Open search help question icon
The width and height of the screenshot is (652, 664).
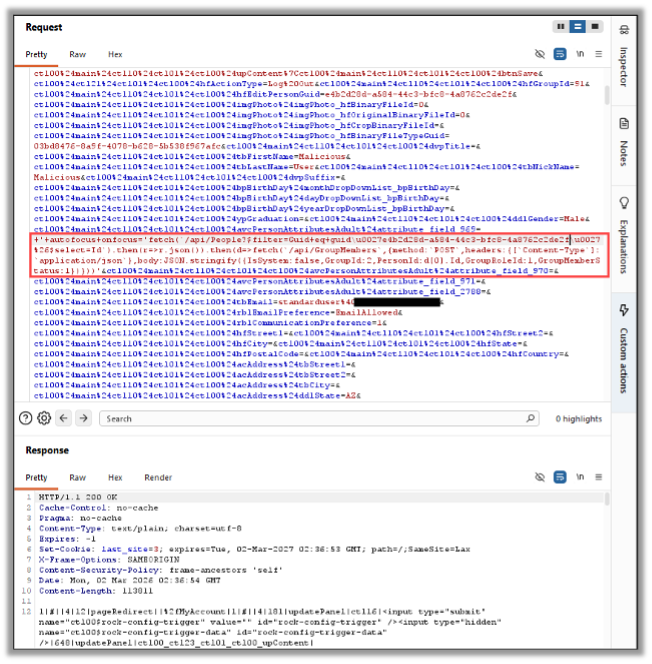pyautogui.click(x=25, y=418)
